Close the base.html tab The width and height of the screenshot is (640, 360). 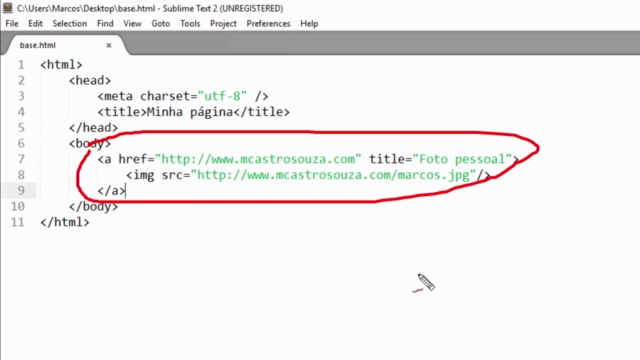pos(109,45)
